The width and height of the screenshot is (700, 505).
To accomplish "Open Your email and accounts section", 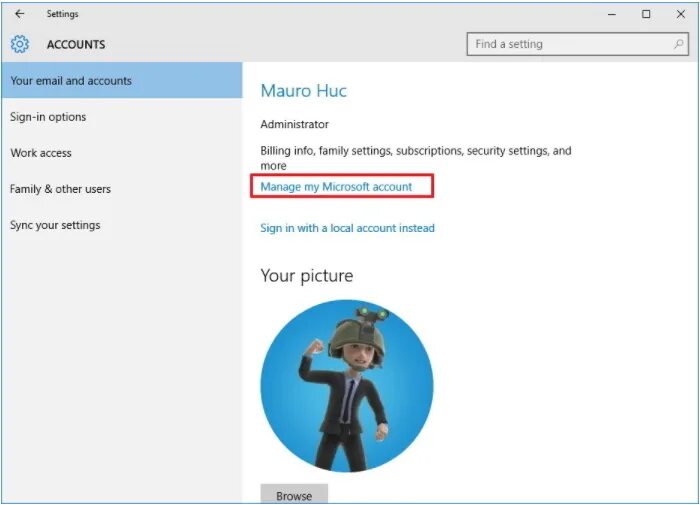I will [122, 80].
